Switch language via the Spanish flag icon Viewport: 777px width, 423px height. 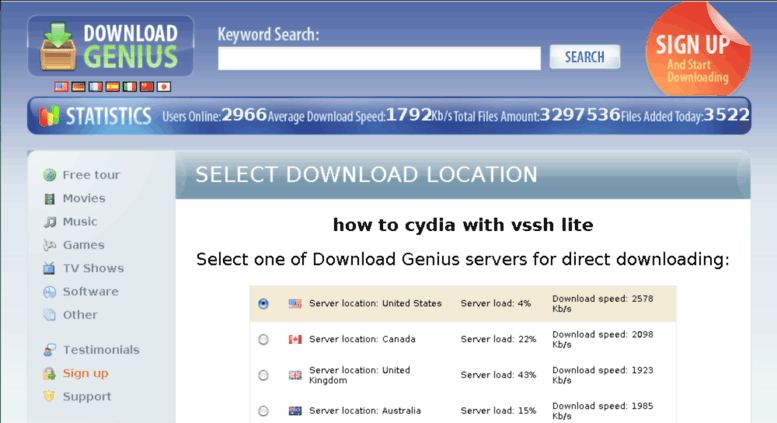(x=112, y=87)
